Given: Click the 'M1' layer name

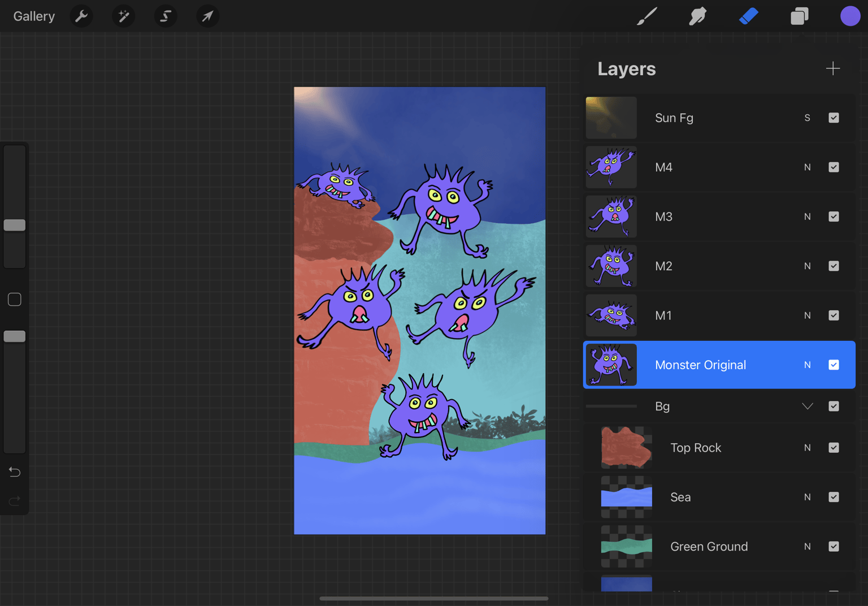Looking at the screenshot, I should 663,315.
